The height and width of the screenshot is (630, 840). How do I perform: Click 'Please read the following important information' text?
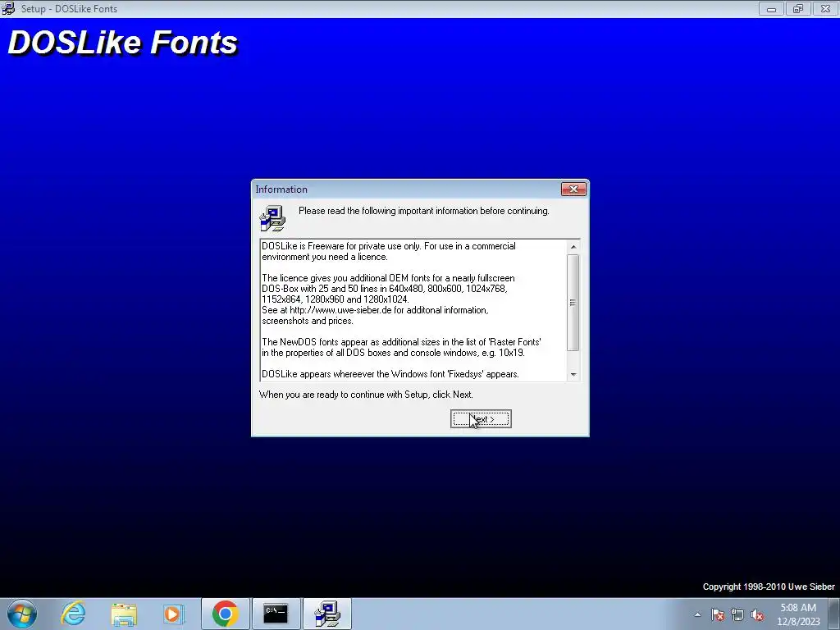click(424, 211)
